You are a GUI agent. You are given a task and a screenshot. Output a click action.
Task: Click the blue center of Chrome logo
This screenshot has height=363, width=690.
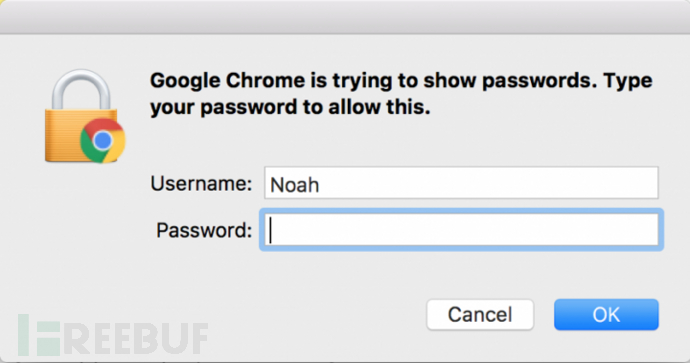tap(103, 140)
